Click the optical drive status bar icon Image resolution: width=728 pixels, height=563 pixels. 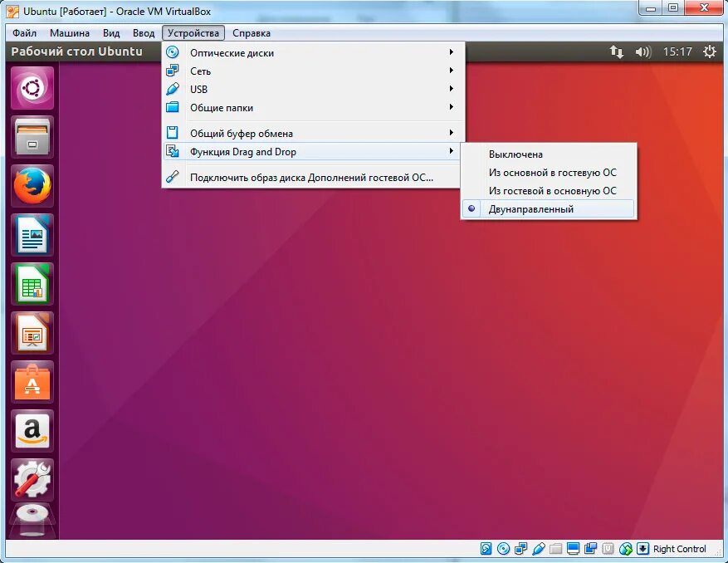point(503,549)
